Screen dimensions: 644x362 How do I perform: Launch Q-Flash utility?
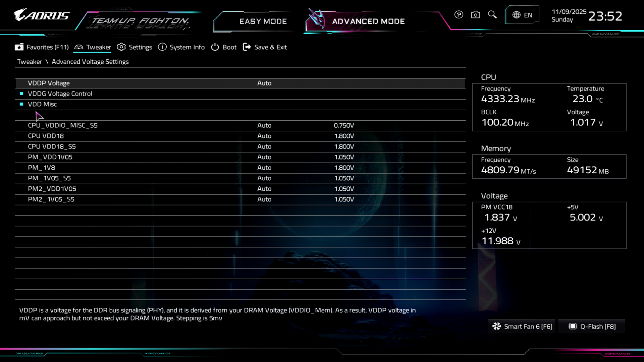coord(592,326)
